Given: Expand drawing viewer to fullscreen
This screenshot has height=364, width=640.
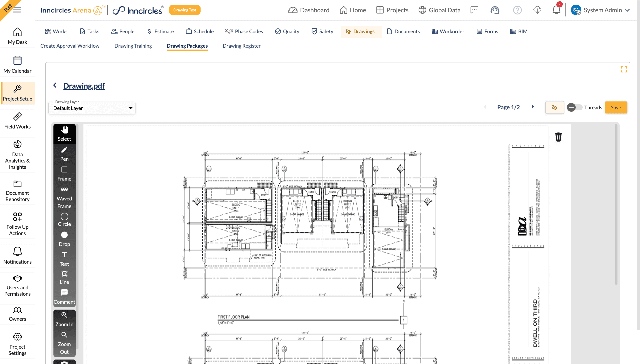Looking at the screenshot, I should 623,69.
